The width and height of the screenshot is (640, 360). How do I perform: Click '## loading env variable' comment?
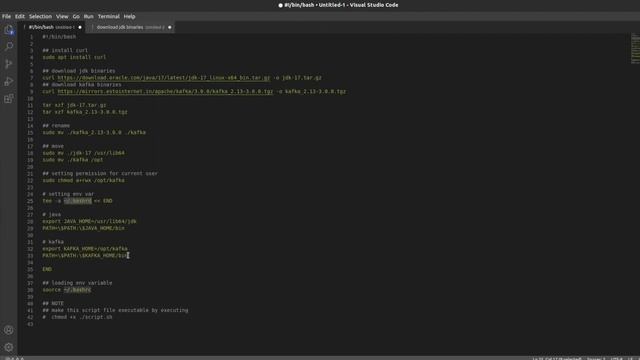click(x=77, y=283)
